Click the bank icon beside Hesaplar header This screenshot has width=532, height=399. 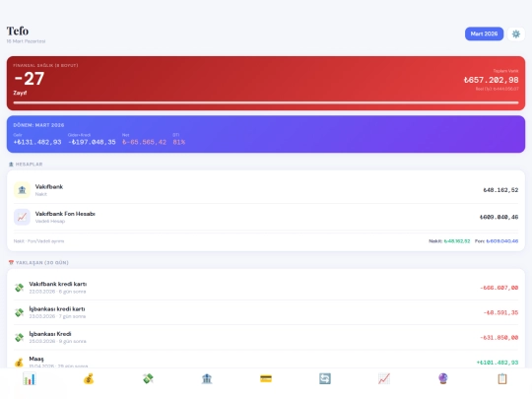11,165
